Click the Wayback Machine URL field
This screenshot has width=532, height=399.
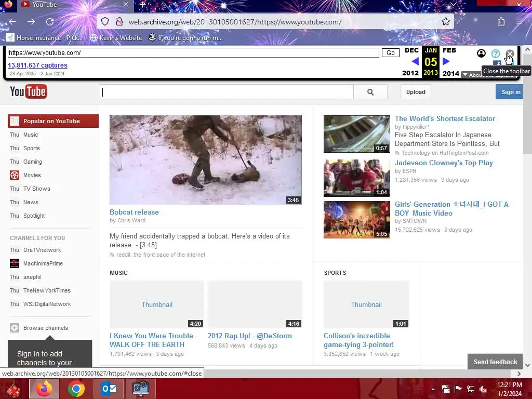[x=193, y=52]
